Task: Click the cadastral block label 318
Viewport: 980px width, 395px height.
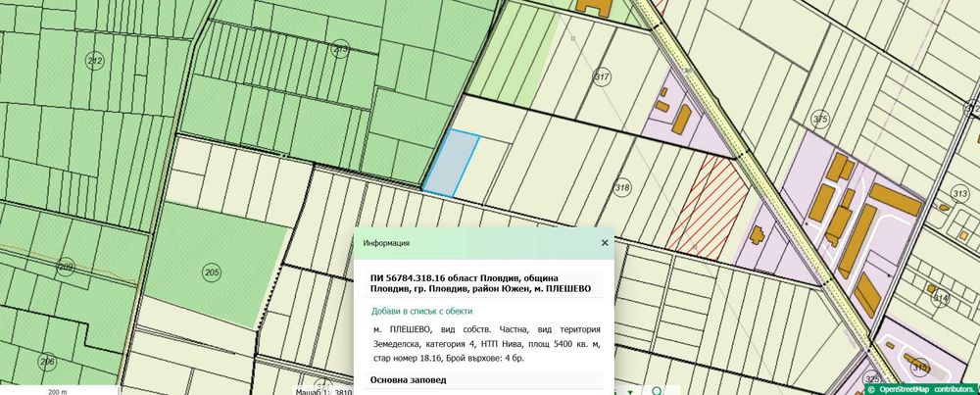Action: 622,187
